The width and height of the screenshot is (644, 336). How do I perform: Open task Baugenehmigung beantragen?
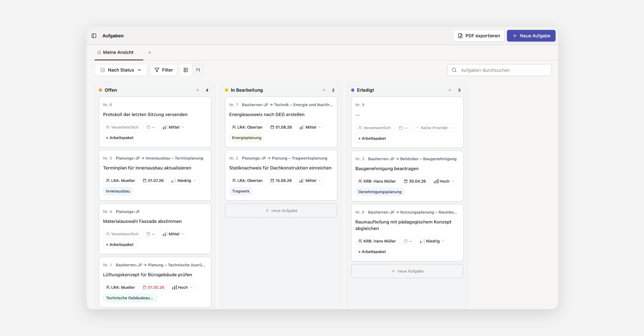point(387,169)
